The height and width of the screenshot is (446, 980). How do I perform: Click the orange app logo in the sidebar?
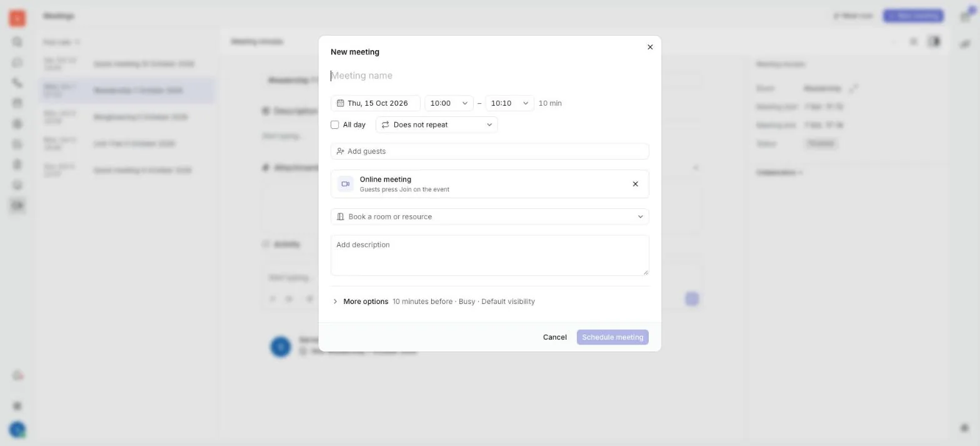[17, 18]
